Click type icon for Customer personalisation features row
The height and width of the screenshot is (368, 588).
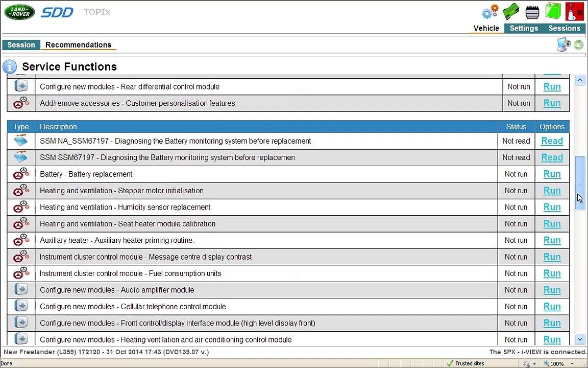tap(21, 103)
